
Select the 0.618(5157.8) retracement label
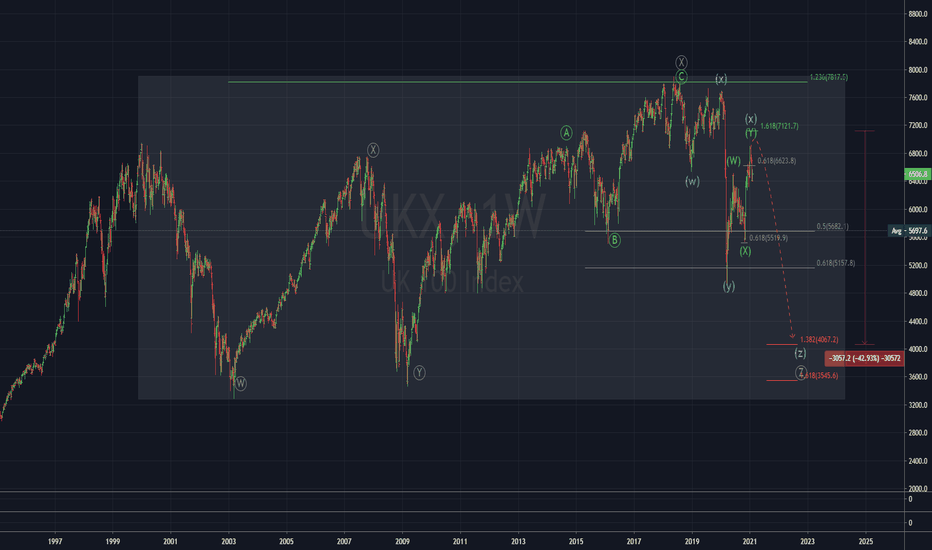pyautogui.click(x=836, y=263)
